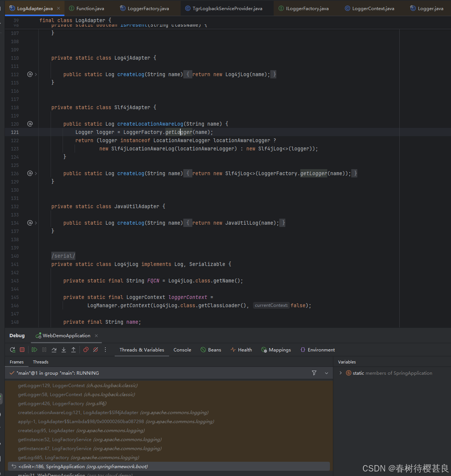451x476 pixels.
Task: Expand static members of SpringApplication
Action: tap(340, 373)
